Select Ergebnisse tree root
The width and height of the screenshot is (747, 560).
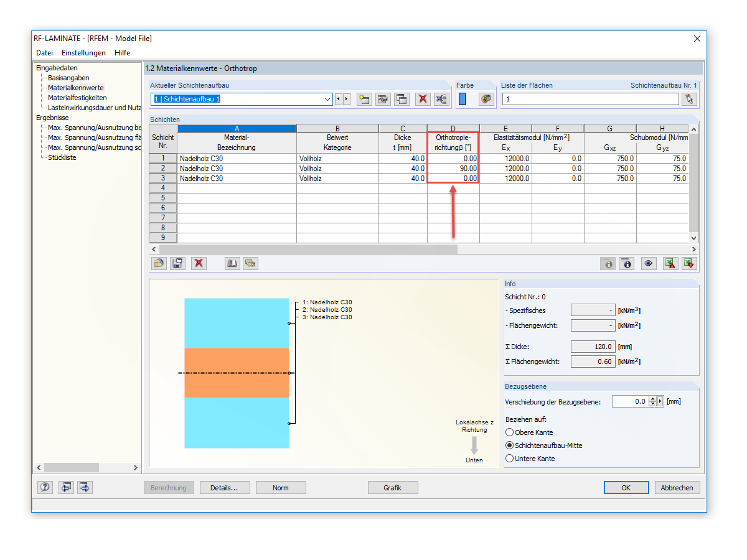pos(52,118)
